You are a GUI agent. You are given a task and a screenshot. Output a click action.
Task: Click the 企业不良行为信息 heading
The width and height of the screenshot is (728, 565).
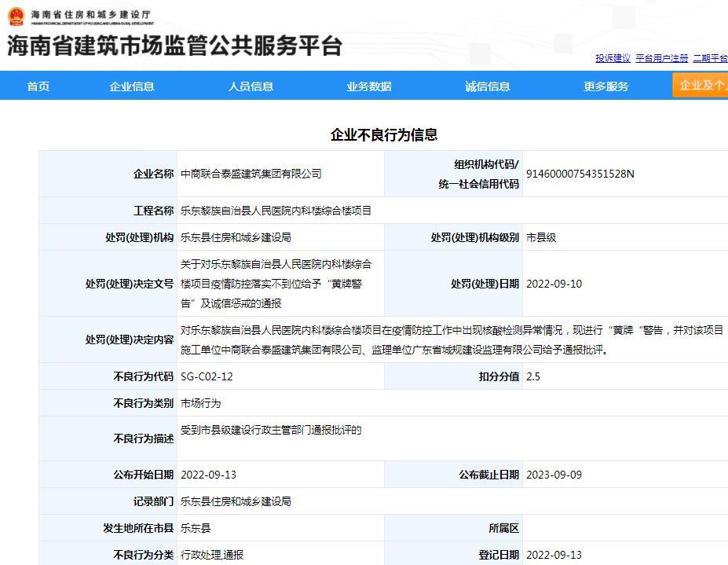(383, 134)
